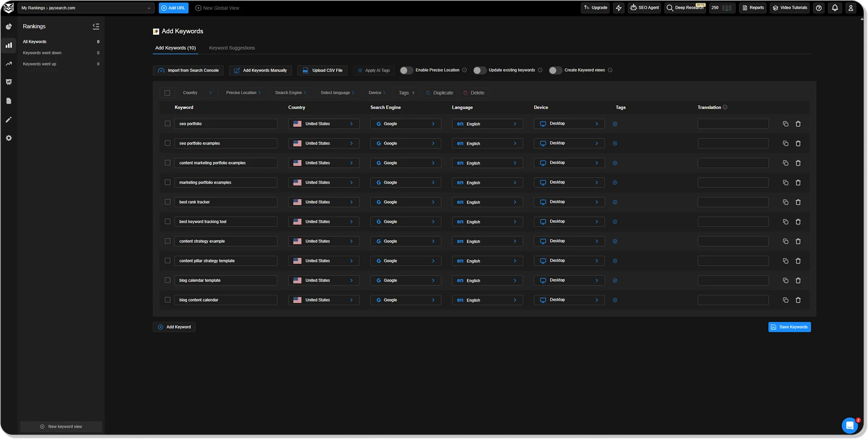Viewport: 868px width, 439px height.
Task: Add tag to 'seo portfolio examples' row
Action: pyautogui.click(x=615, y=143)
